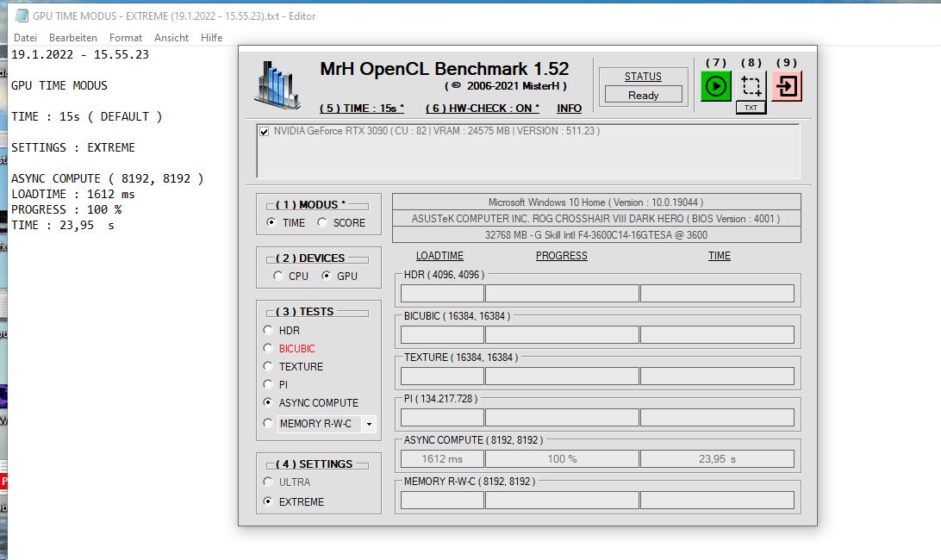Select CPU device radio button

coord(277,276)
